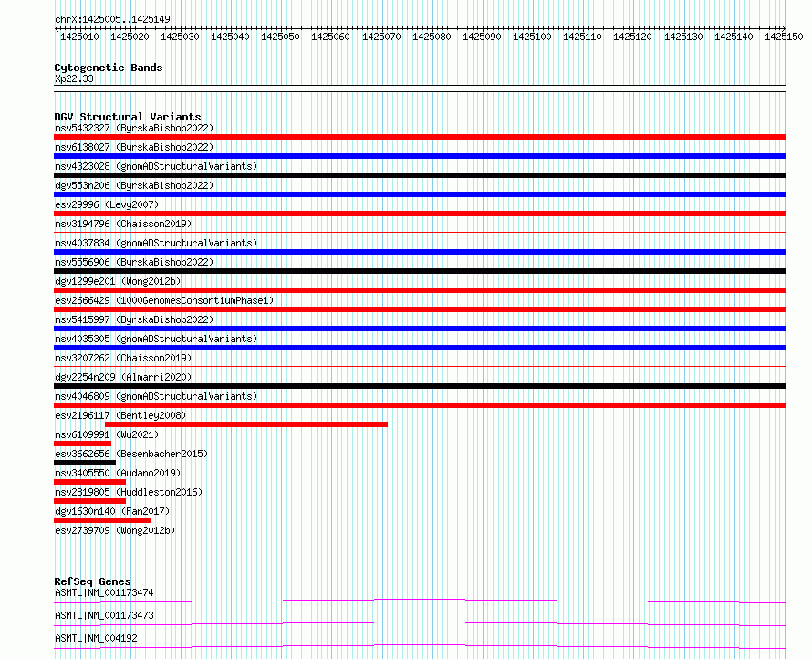Click dgv2254n209 (Almarri2020) label
This screenshot has height=659, width=812.
(123, 377)
